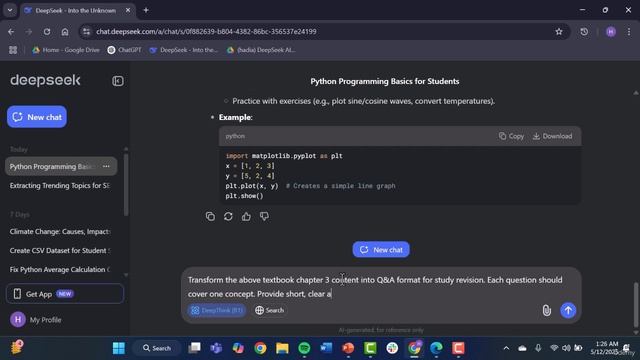Open options menu for Python Programming Basics chat
This screenshot has width=640, height=360.
[106, 167]
